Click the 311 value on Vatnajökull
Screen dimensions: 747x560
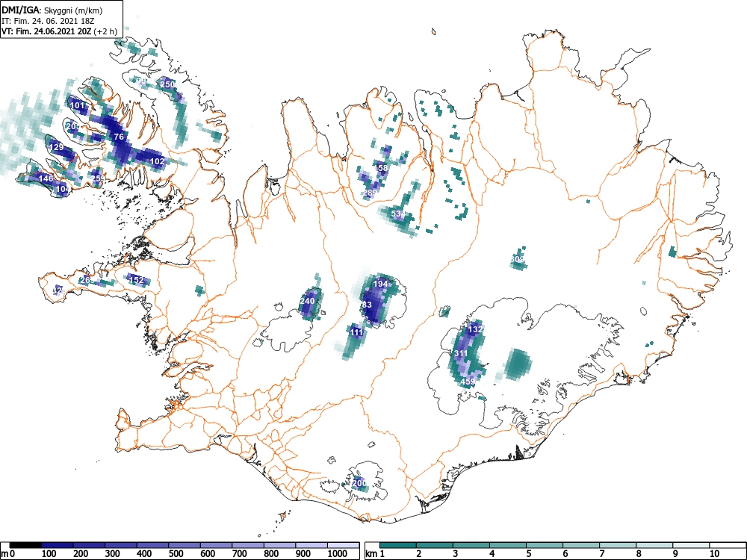[x=461, y=353]
